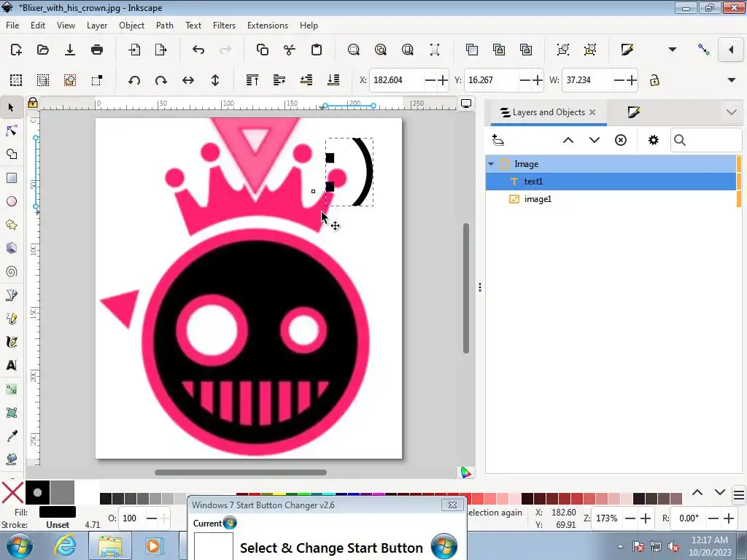Expand commands bar overflow arrow
The width and height of the screenshot is (747, 560).
(672, 50)
